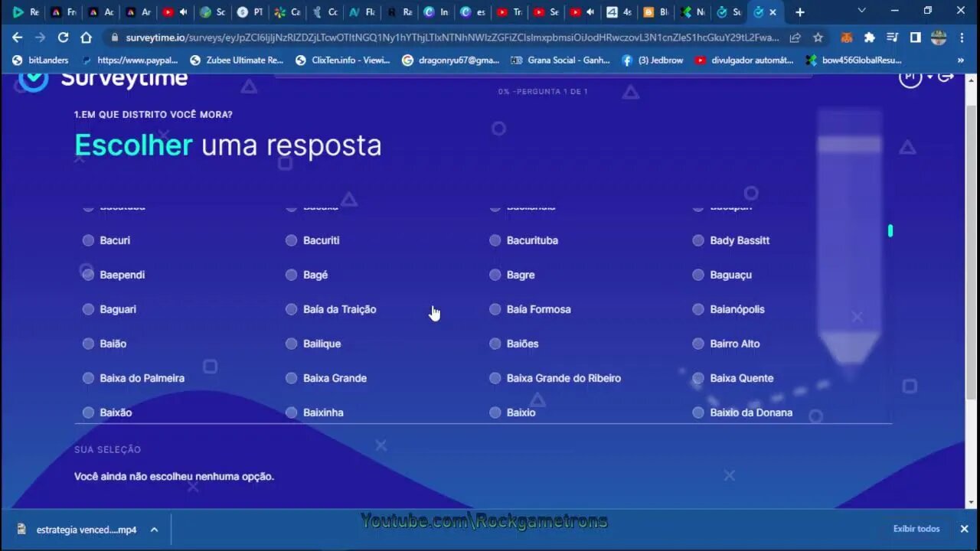Click the site lock icon
This screenshot has width=980, height=551.
coord(114,37)
